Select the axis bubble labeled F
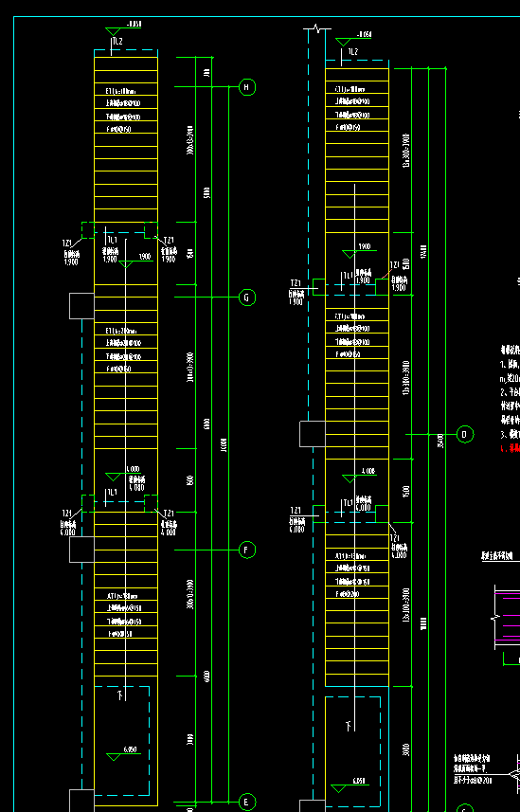520x812 pixels. pos(246,550)
